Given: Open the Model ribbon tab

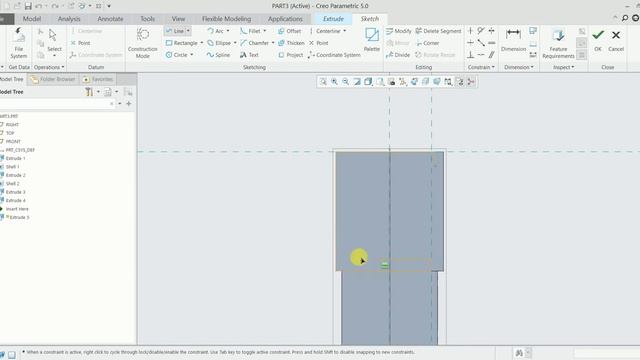Looking at the screenshot, I should (x=32, y=19).
